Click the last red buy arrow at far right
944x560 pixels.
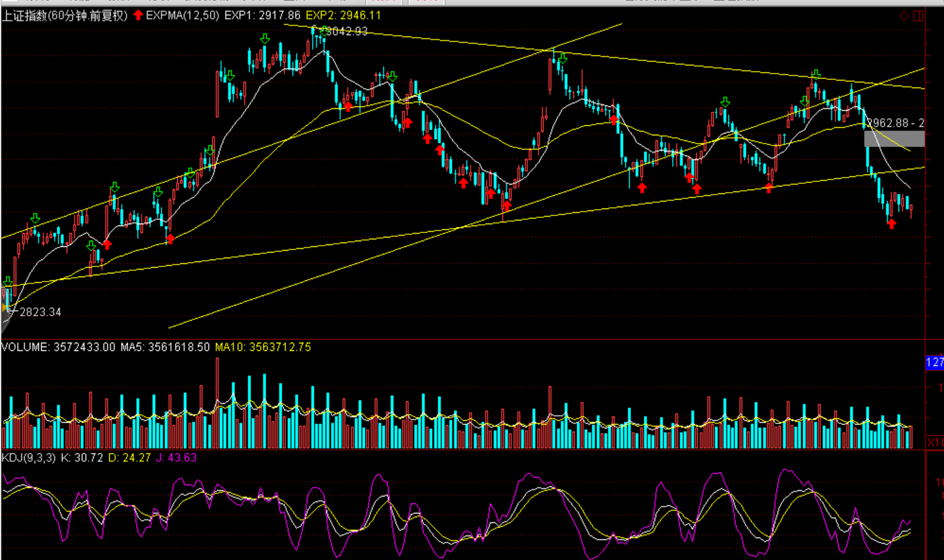coord(891,224)
